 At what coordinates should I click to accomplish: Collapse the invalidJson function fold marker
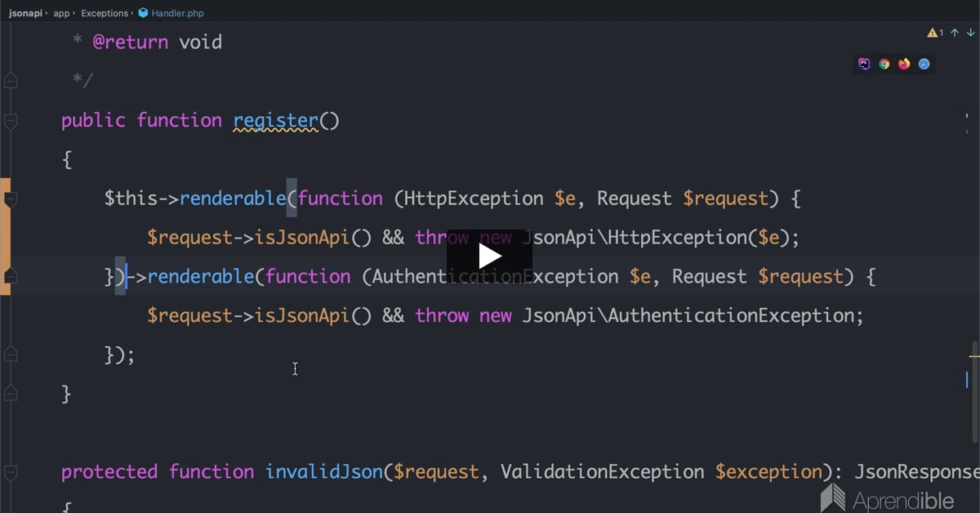[11, 471]
